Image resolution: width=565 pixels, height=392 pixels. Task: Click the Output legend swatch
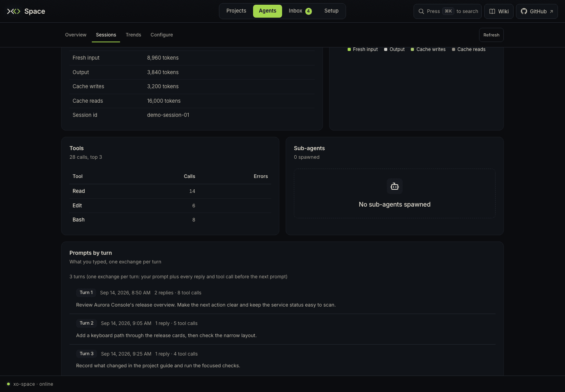click(386, 49)
